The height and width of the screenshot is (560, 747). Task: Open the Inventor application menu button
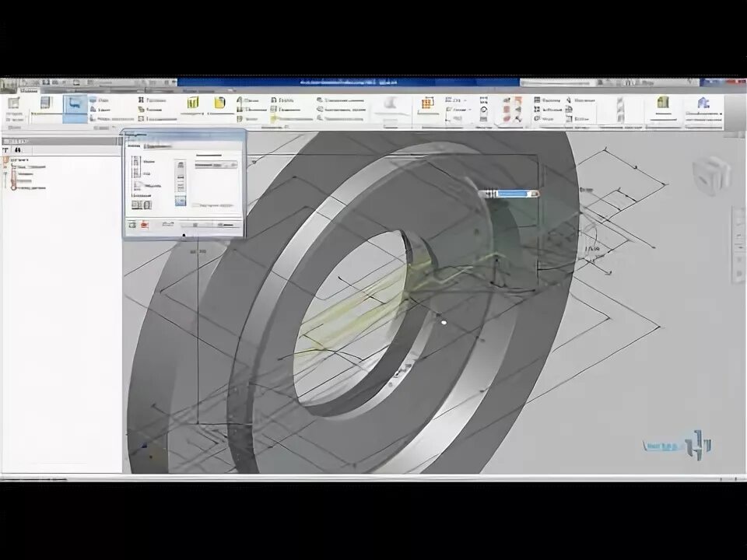click(x=8, y=86)
